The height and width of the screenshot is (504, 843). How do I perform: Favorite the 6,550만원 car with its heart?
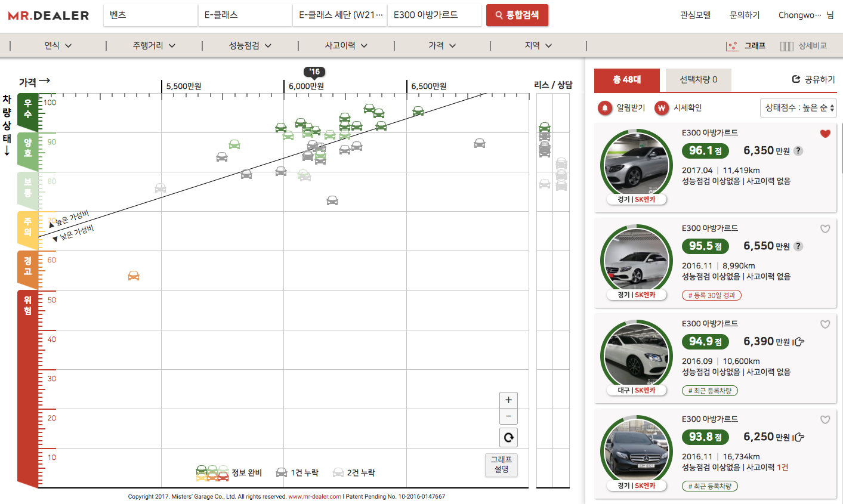[825, 229]
